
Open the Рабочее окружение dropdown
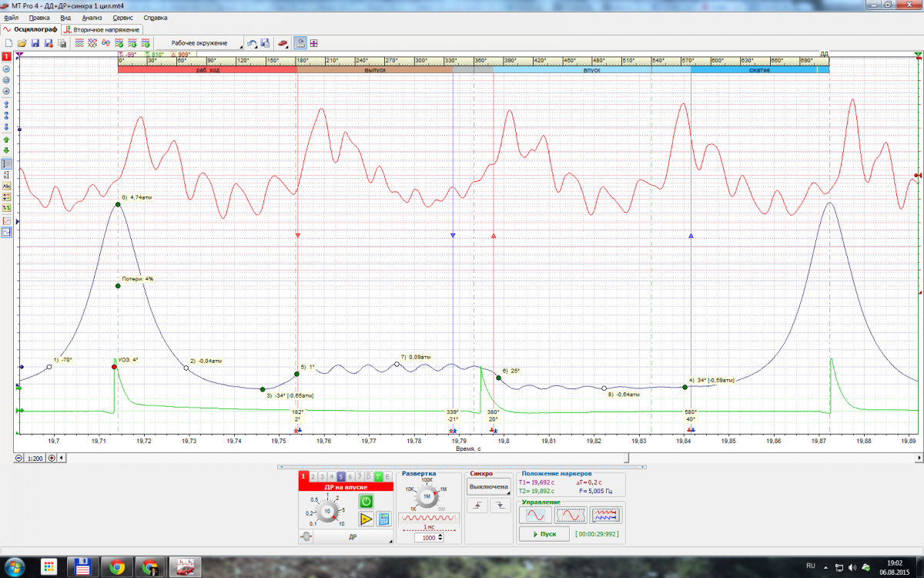tap(199, 43)
